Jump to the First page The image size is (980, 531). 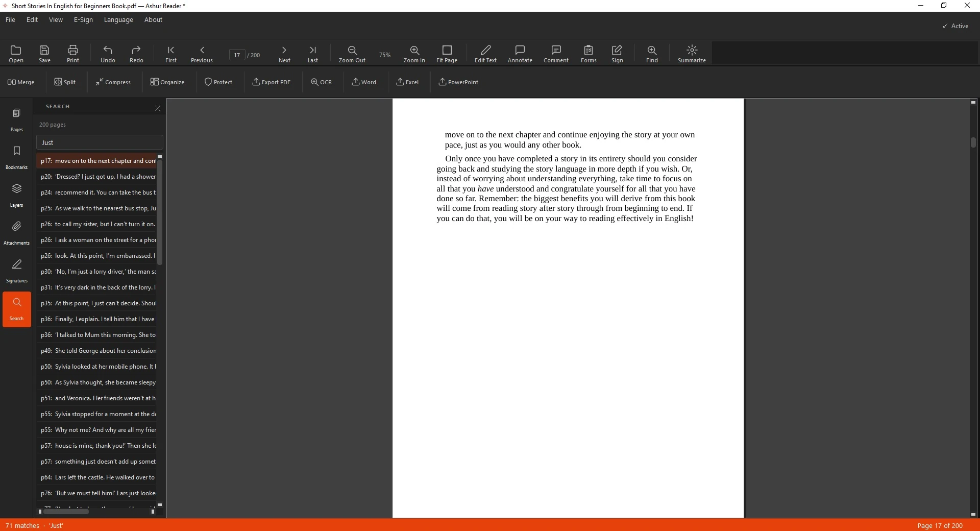point(171,53)
